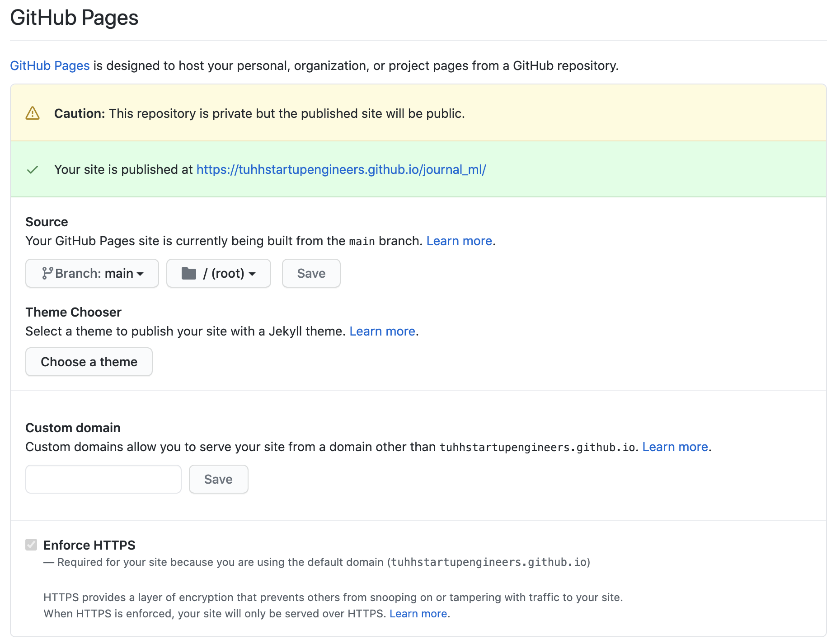
Task: Click the 'Caution:' bold text
Action: [80, 113]
